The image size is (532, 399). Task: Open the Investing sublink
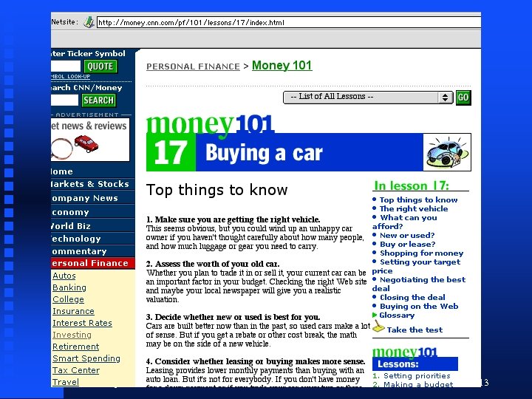[72, 335]
